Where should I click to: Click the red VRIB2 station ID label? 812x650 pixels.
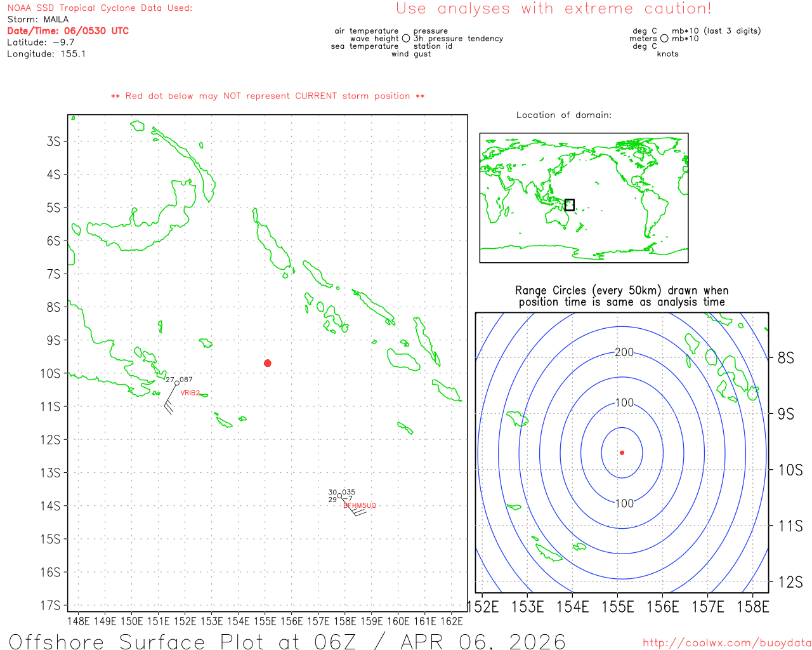[190, 393]
